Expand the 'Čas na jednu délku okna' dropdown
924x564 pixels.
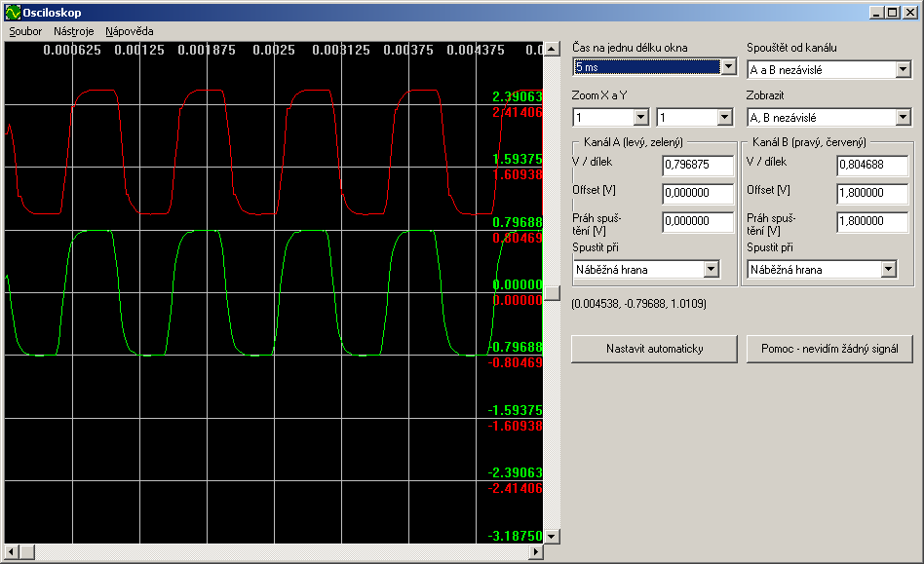tap(727, 67)
